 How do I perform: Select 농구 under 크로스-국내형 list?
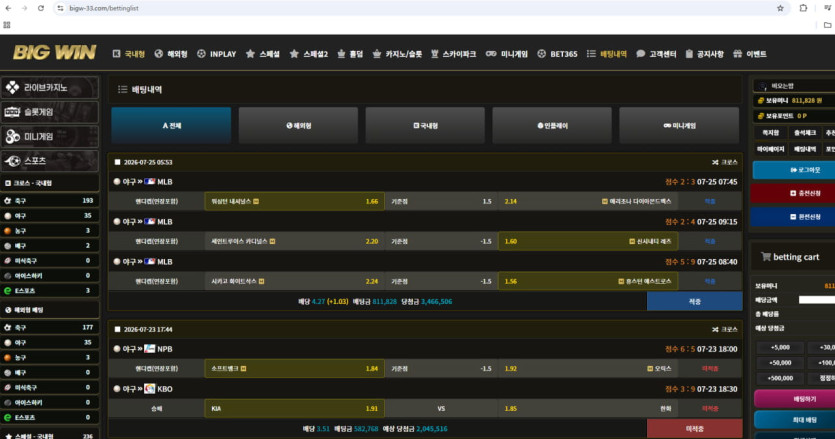click(50, 231)
